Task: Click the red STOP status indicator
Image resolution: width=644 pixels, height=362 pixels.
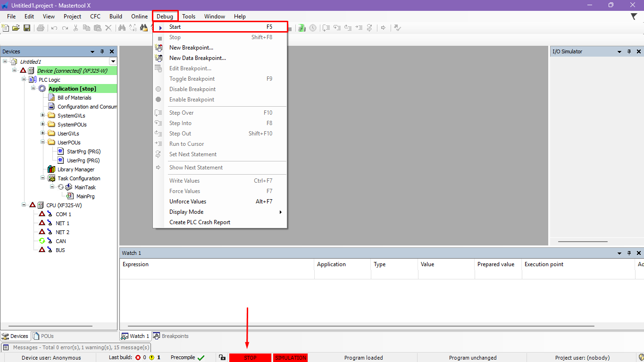Action: click(250, 358)
